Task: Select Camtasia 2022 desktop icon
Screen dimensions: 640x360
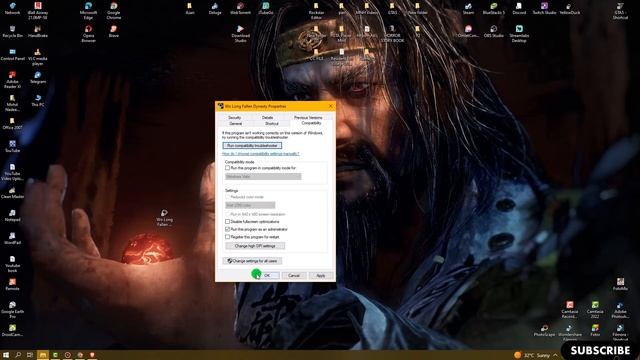Action: (x=595, y=310)
